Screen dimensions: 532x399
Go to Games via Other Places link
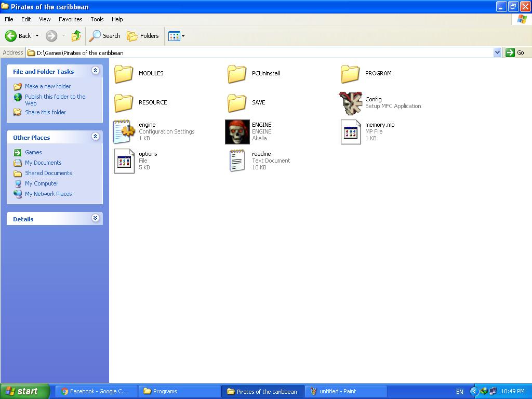33,152
